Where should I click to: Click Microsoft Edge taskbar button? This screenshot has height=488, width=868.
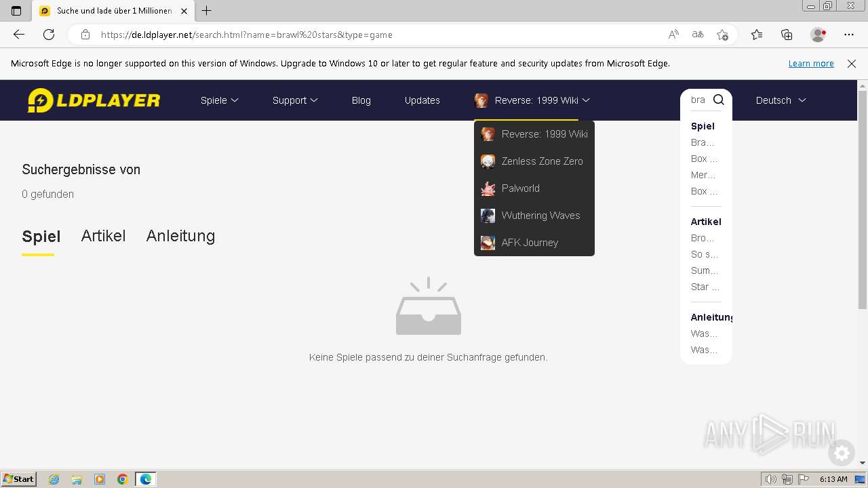(x=146, y=479)
